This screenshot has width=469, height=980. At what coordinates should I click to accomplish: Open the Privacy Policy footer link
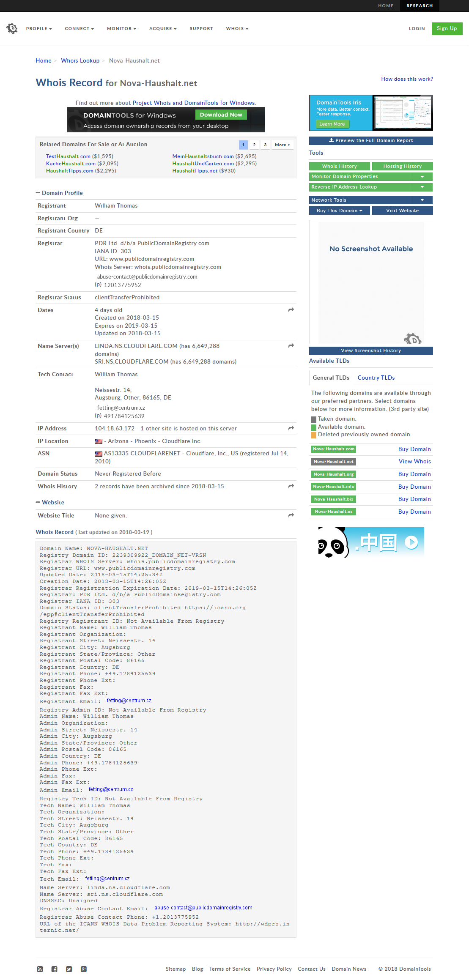274,969
